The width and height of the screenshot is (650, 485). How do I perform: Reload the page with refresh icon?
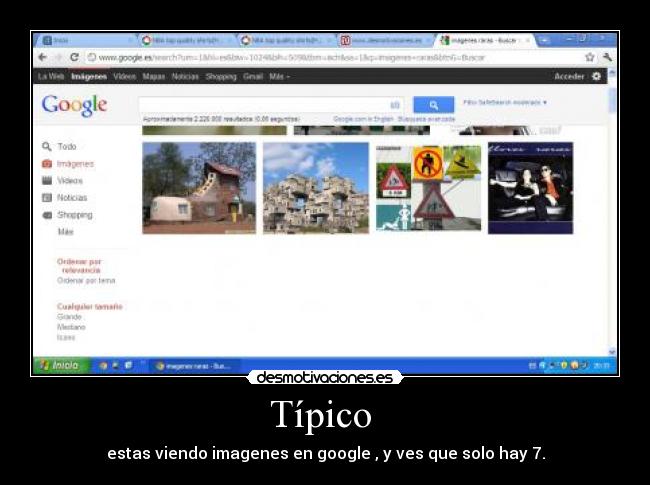click(x=74, y=57)
